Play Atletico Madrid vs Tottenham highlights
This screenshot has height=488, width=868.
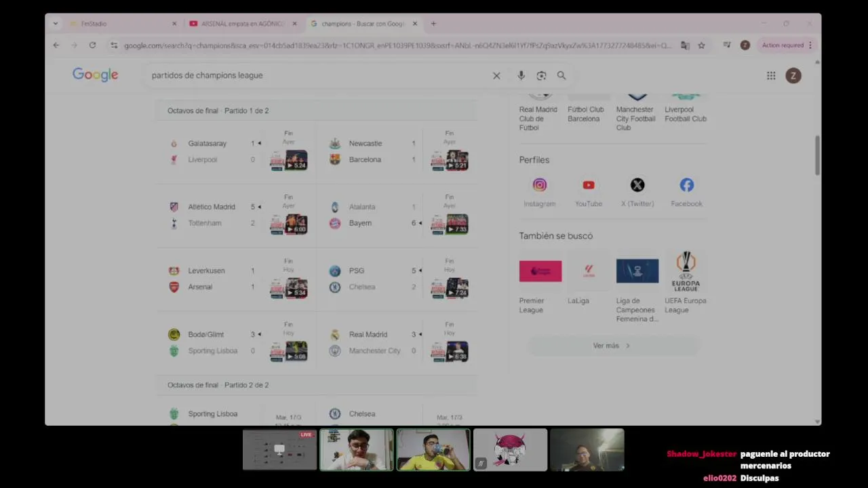tap(289, 224)
